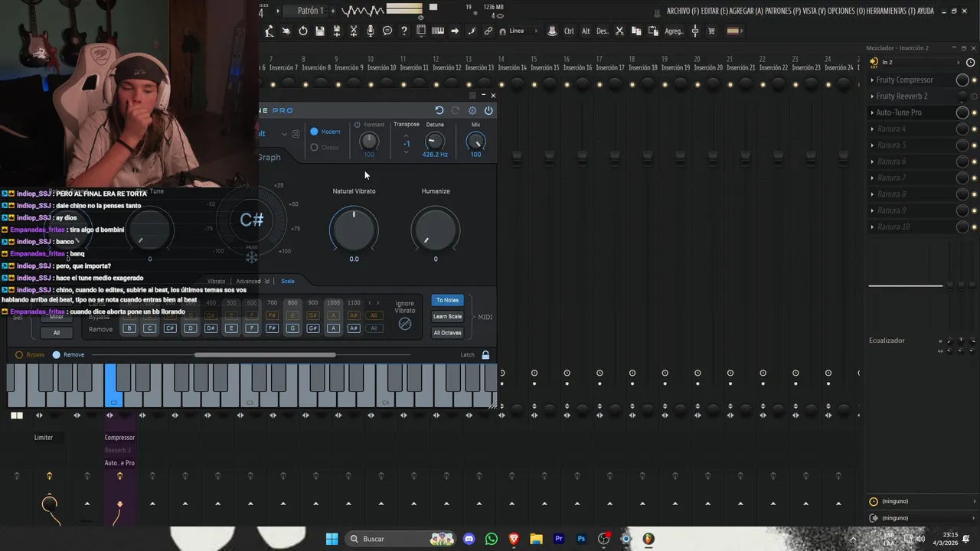Click the paste clipboard icon in toolbar
The height and width of the screenshot is (551, 980).
pos(653,31)
